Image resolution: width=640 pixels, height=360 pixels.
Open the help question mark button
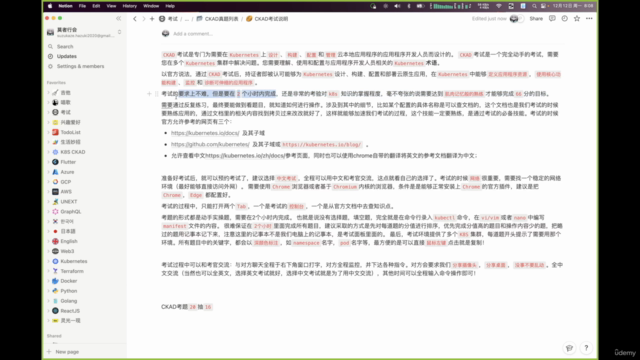[586, 348]
